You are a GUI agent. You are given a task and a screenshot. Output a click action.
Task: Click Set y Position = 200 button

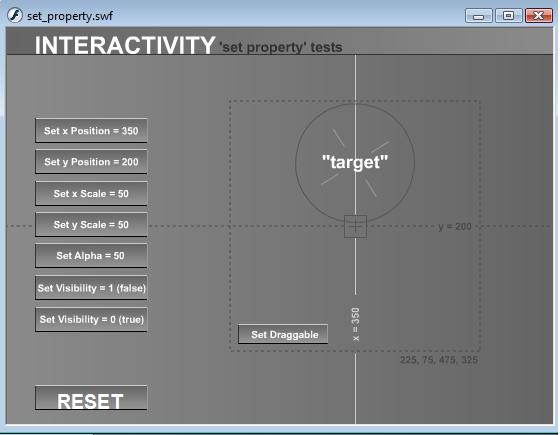[91, 162]
